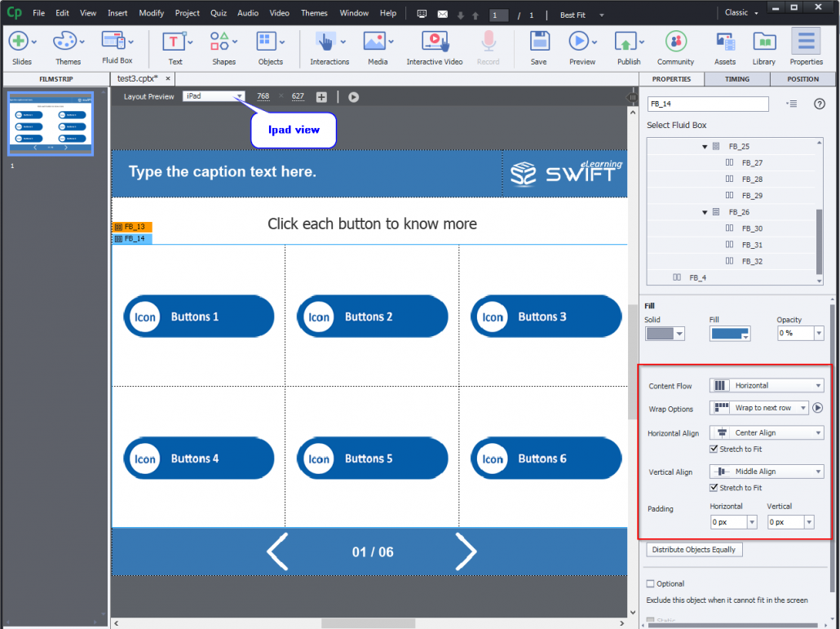Uncheck Stretch to Fit under Horizontal Align
This screenshot has width=840, height=629.
712,449
